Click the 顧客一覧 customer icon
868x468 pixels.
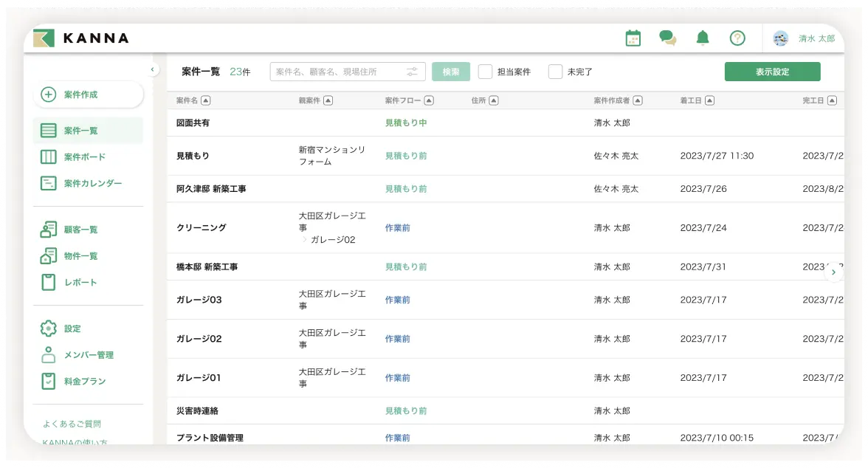pos(48,230)
